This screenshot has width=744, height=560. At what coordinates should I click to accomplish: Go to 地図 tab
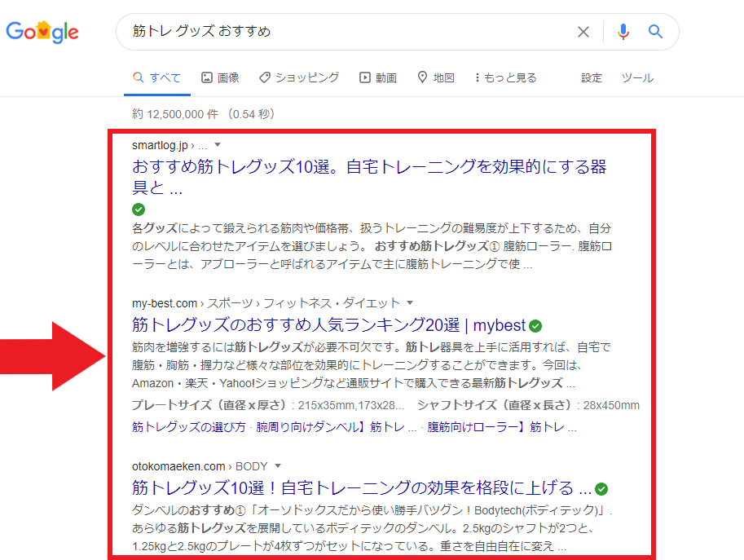coord(436,77)
